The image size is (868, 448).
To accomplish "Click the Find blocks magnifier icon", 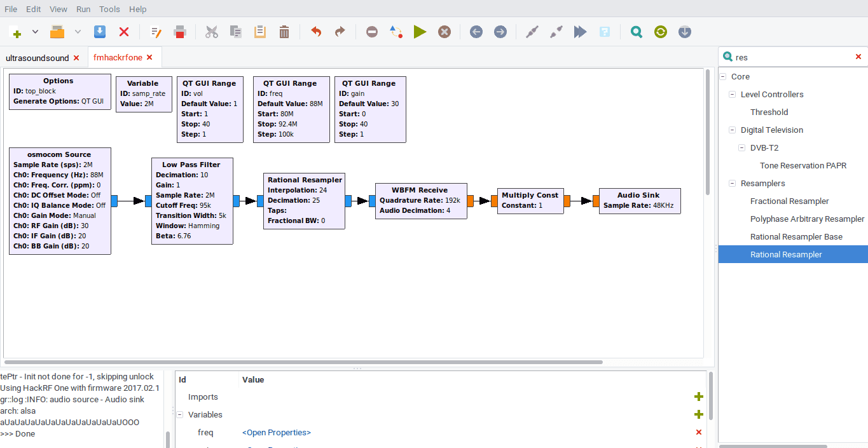I will tap(636, 32).
